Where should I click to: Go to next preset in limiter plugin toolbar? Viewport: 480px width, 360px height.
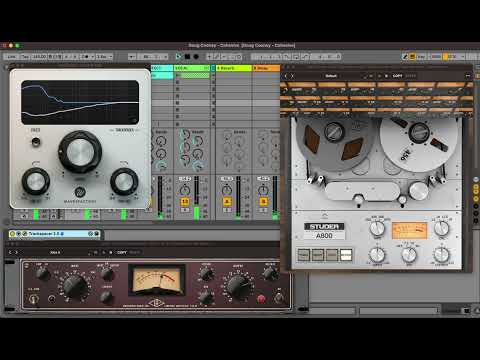pos(16,252)
